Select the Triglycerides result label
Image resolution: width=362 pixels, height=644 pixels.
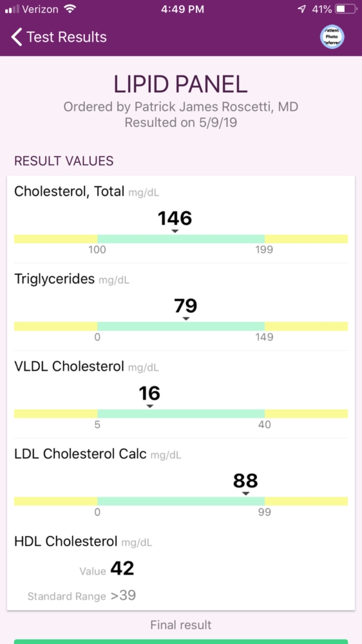(x=54, y=279)
